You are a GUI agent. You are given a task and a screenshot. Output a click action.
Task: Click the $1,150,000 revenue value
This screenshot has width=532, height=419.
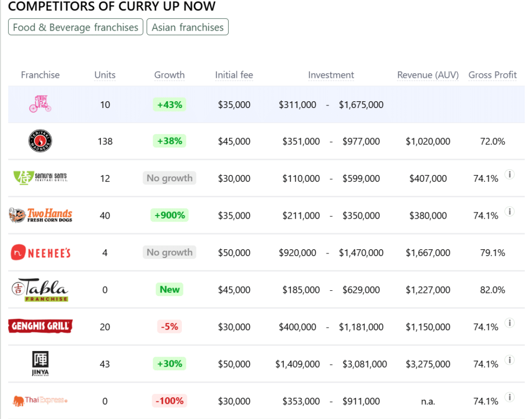(x=428, y=327)
